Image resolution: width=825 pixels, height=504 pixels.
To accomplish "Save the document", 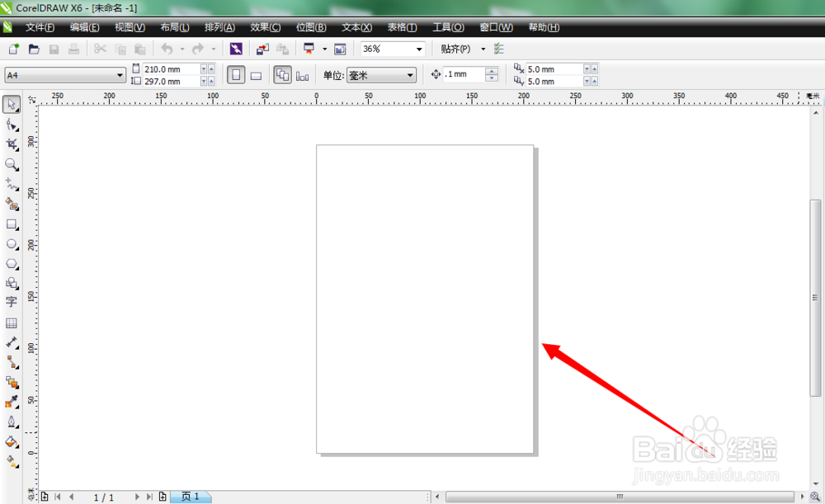I will pos(54,49).
